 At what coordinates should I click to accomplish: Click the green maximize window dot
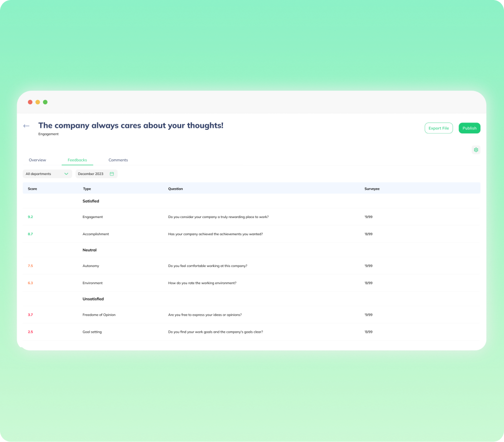45,102
